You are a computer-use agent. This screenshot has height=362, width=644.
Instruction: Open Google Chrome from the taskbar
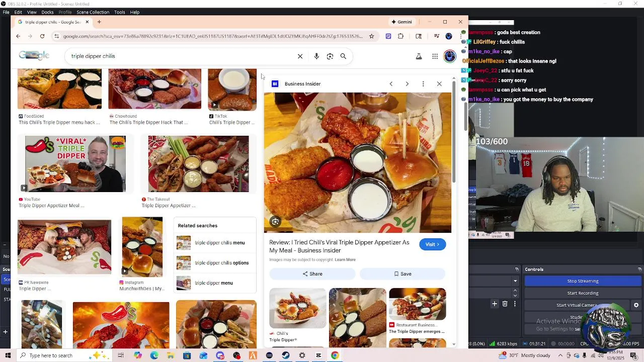pyautogui.click(x=335, y=355)
